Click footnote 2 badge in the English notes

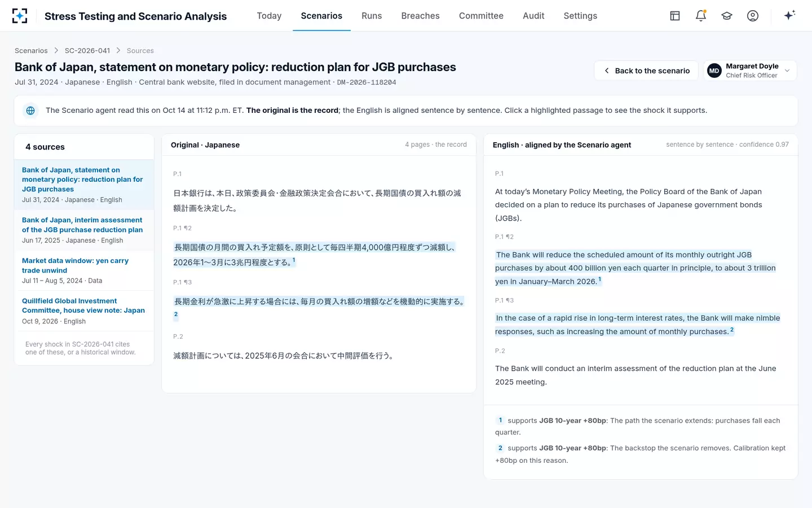[x=500, y=448]
